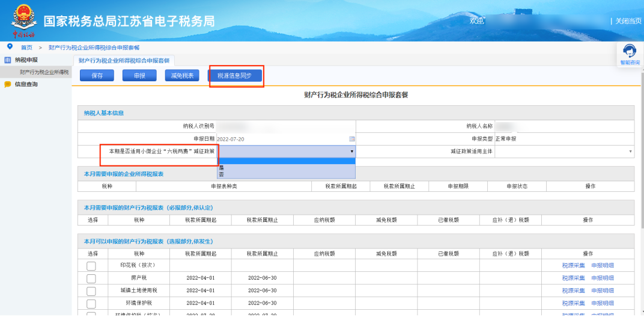This screenshot has width=644, height=317.
Task: Click the 申报状态 column header
Action: click(517, 186)
